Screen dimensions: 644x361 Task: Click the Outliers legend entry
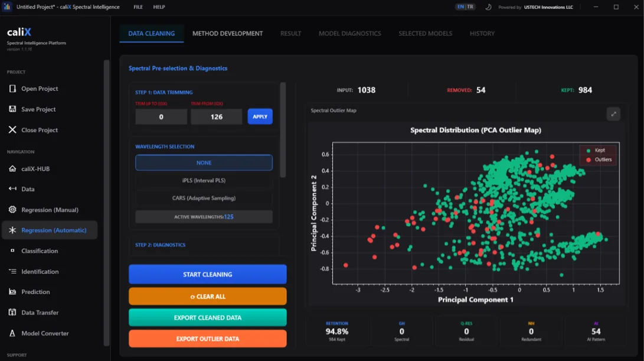(x=599, y=160)
